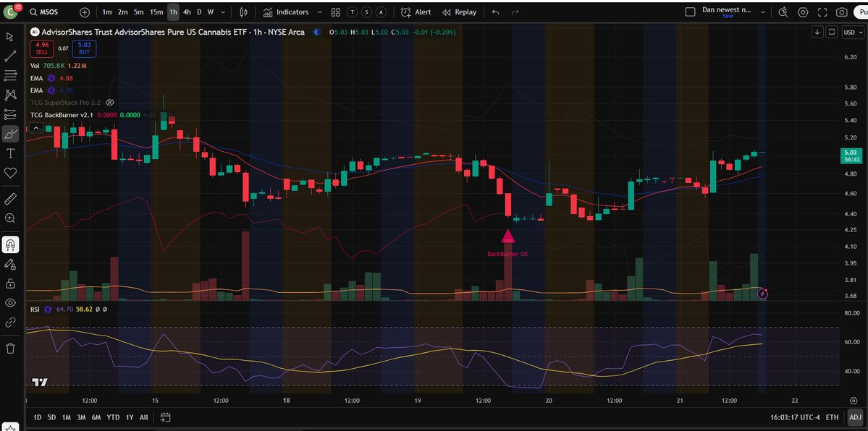
Task: Select the daily D timeframe
Action: point(199,12)
